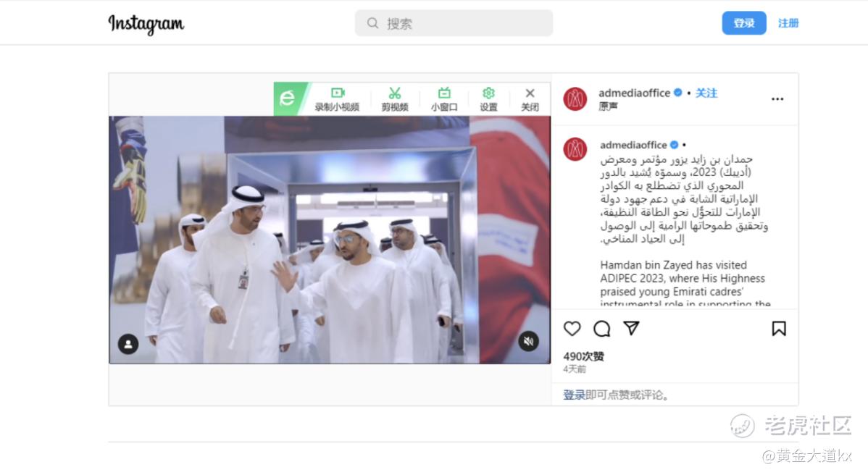The width and height of the screenshot is (868, 475).
Task: Click the 登录 link to comment
Action: [574, 395]
